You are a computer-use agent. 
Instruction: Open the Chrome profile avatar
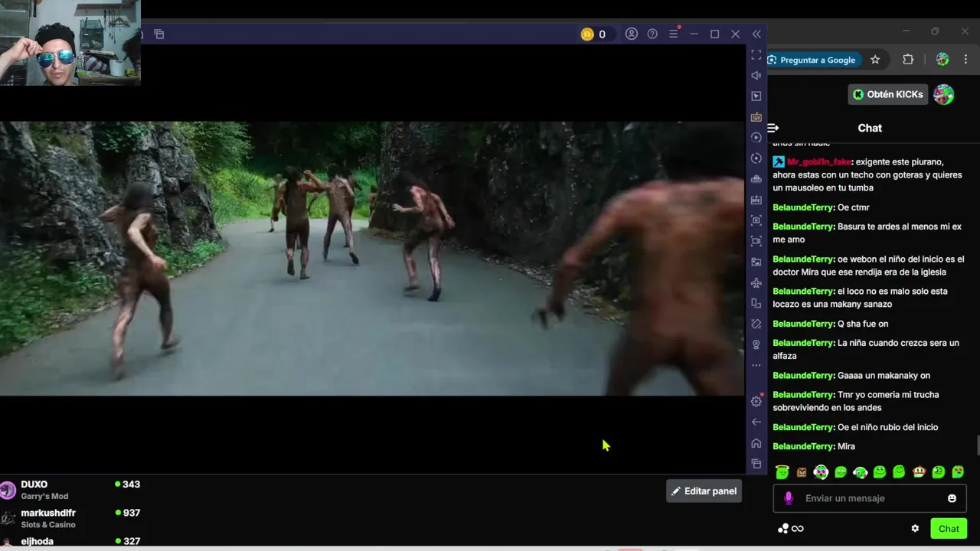(942, 60)
